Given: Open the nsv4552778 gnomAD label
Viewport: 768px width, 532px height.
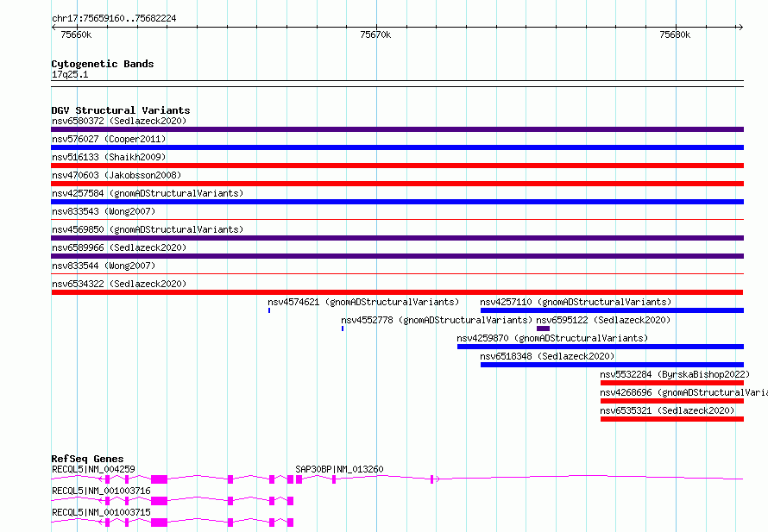Looking at the screenshot, I should pyautogui.click(x=437, y=320).
